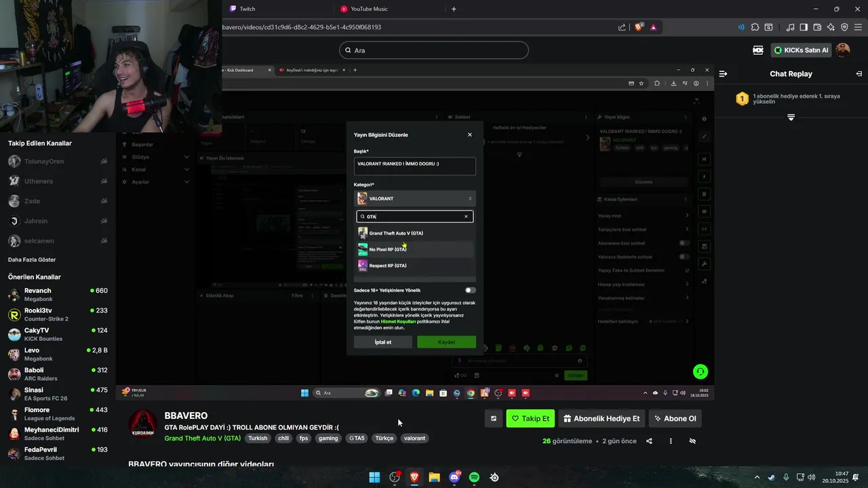Select Grand Theft Auto V (GTA) category result
This screenshot has width=868, height=488.
pos(414,233)
